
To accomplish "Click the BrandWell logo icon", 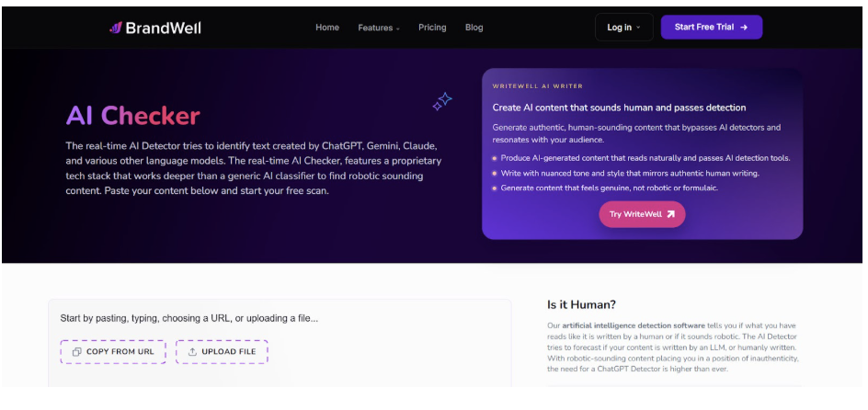I will pyautogui.click(x=116, y=28).
